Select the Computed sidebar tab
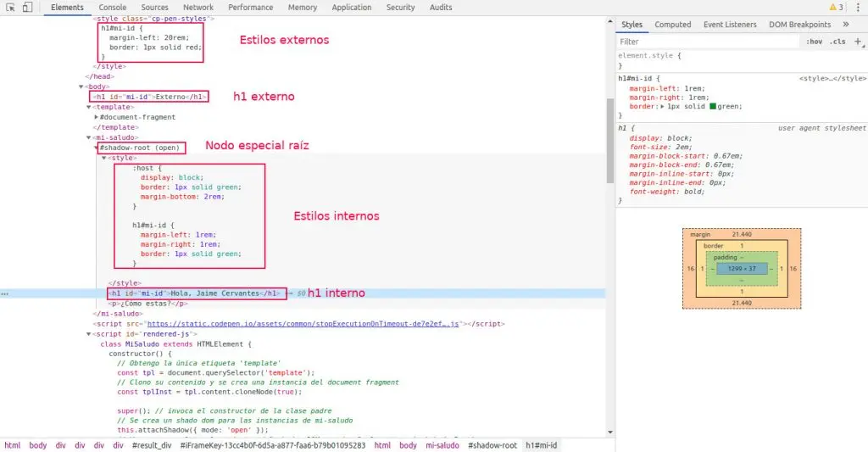Image resolution: width=868 pixels, height=452 pixels. pyautogui.click(x=672, y=25)
